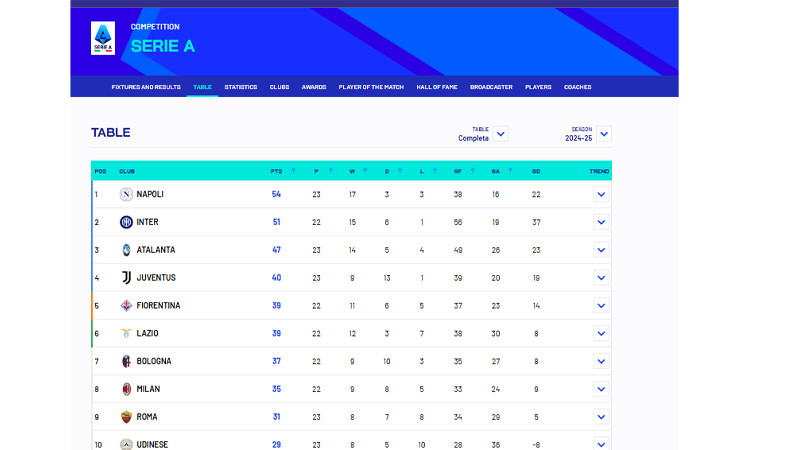Viewport: 800px width, 450px height.
Task: Open the JUVENTUS club link
Action: [156, 278]
